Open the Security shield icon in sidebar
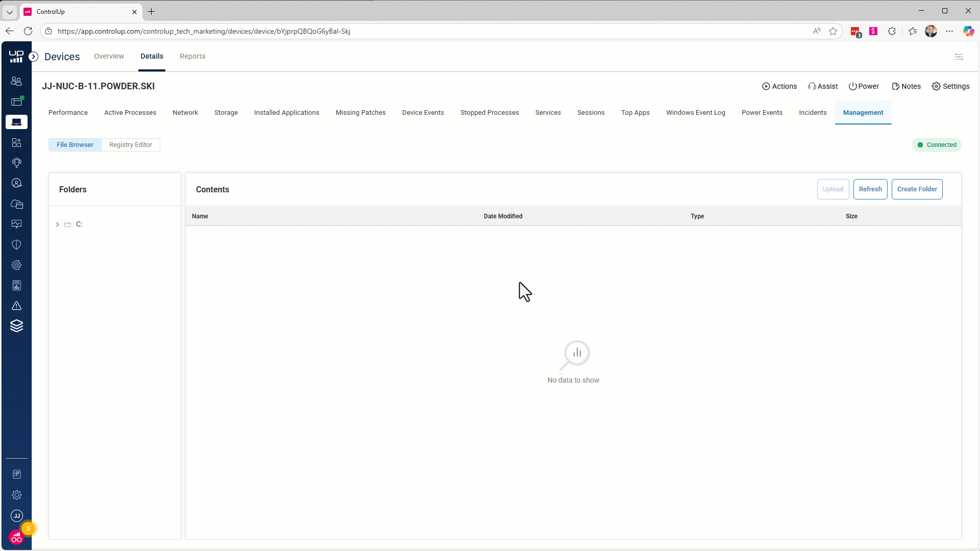Viewport: 980px width, 551px height. click(16, 244)
